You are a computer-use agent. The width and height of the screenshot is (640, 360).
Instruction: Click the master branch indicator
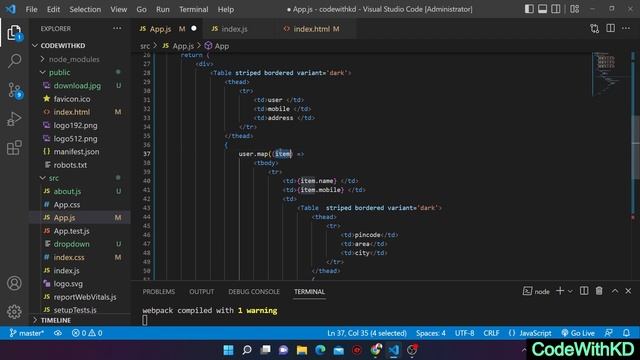[27, 333]
